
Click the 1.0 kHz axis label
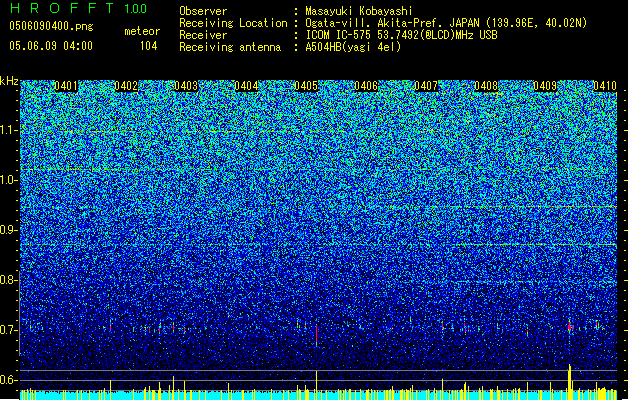point(9,180)
